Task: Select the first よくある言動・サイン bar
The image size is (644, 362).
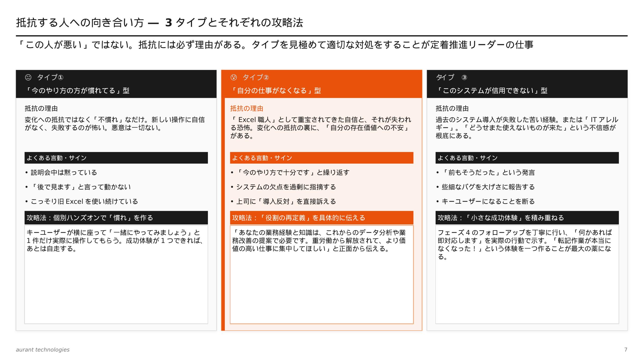Action: tap(116, 158)
